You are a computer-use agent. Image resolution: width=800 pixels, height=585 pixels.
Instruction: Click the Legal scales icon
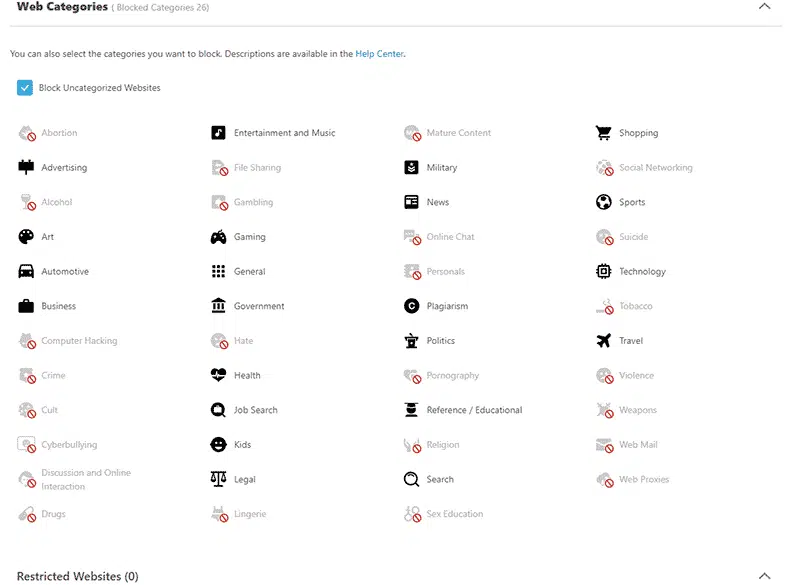click(x=218, y=479)
